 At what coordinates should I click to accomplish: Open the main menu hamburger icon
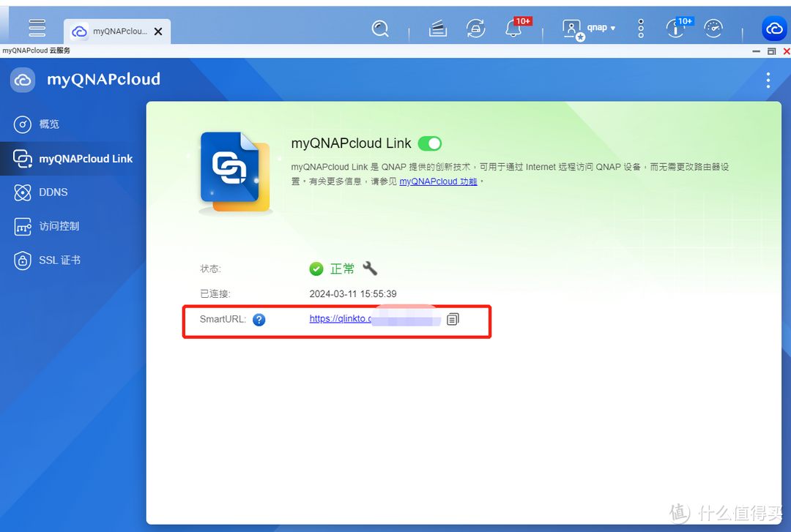click(x=37, y=28)
